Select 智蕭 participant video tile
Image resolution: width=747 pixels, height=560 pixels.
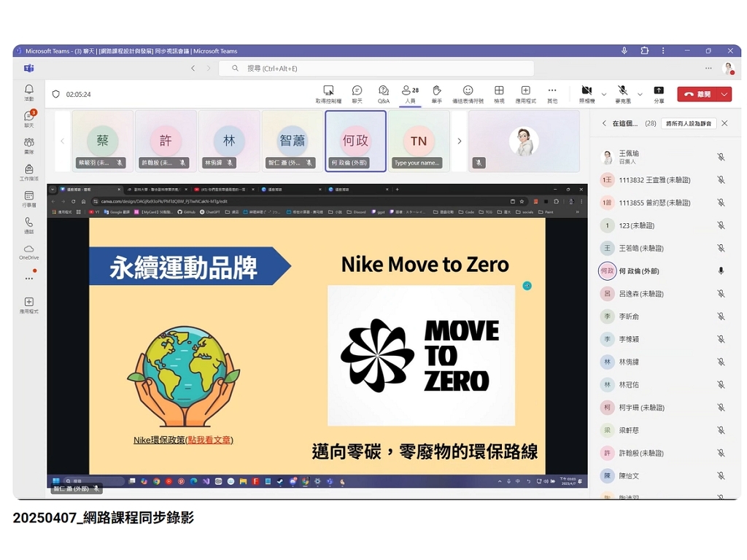coord(292,141)
